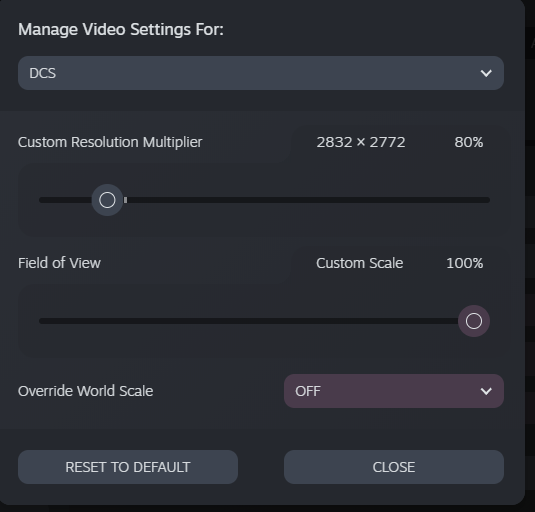
Task: Click the default tick mark on resolution slider
Action: pos(126,200)
